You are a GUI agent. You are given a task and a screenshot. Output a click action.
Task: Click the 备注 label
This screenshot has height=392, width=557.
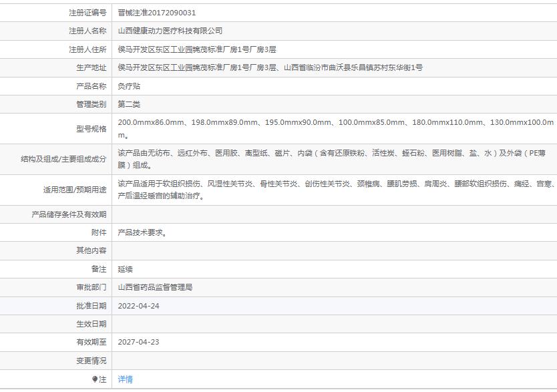[99, 269]
